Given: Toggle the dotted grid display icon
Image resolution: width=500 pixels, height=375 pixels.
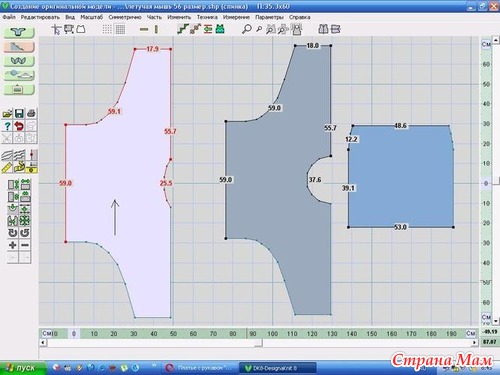Looking at the screenshot, I should click(x=107, y=29).
